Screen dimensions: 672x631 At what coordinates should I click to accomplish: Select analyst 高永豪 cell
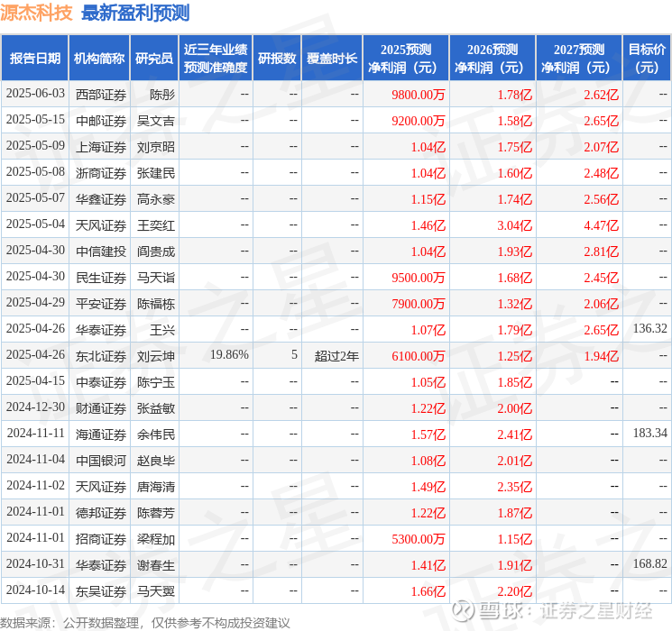point(155,199)
